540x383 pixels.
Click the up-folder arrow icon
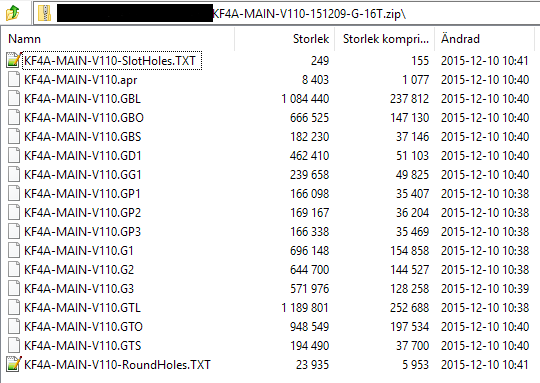(x=13, y=13)
